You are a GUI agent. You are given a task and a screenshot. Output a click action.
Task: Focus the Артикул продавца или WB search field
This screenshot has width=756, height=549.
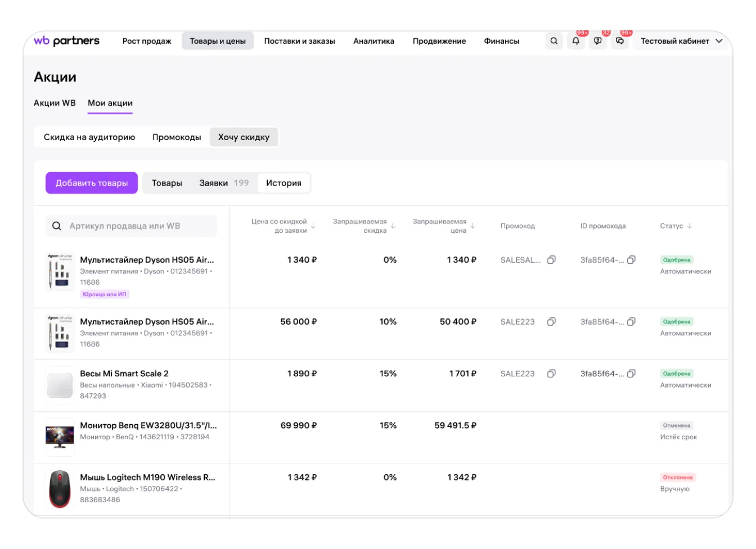click(x=131, y=226)
